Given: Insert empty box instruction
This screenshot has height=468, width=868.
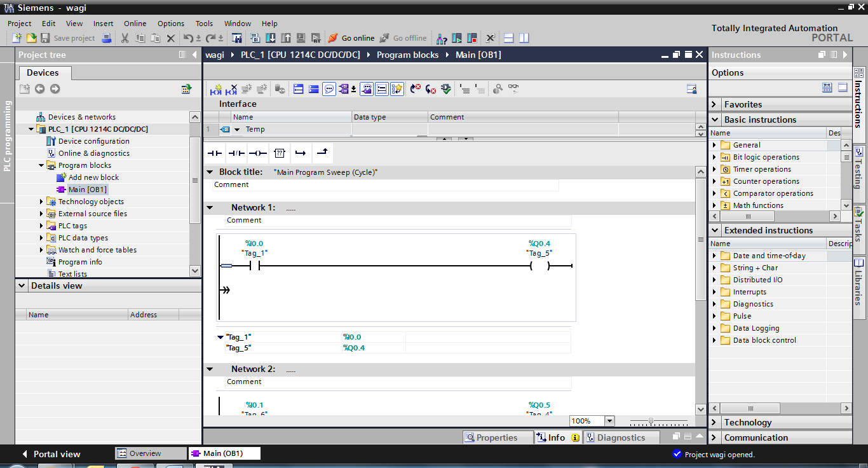Looking at the screenshot, I should 280,153.
